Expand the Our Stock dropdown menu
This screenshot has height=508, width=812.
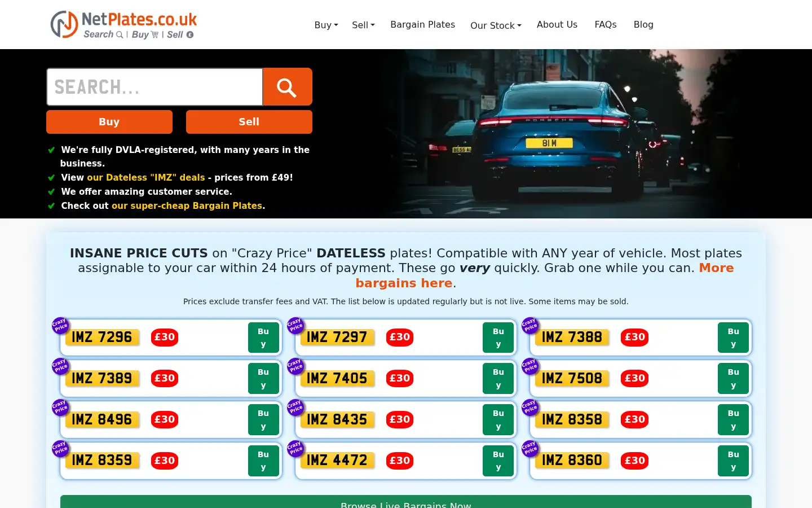point(496,25)
